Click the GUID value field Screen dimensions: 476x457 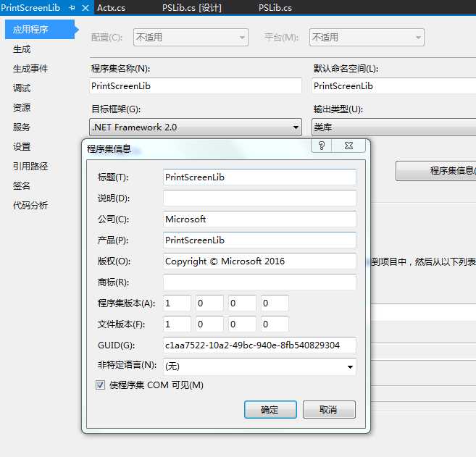[259, 345]
